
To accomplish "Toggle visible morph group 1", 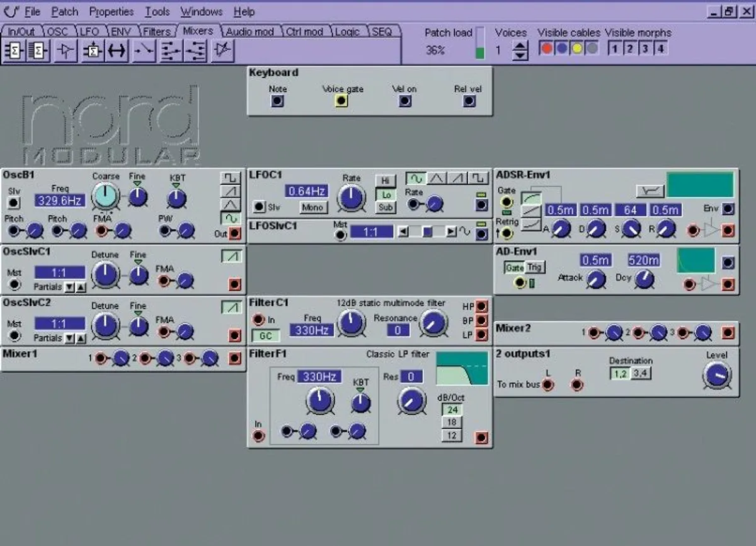I will tap(614, 49).
